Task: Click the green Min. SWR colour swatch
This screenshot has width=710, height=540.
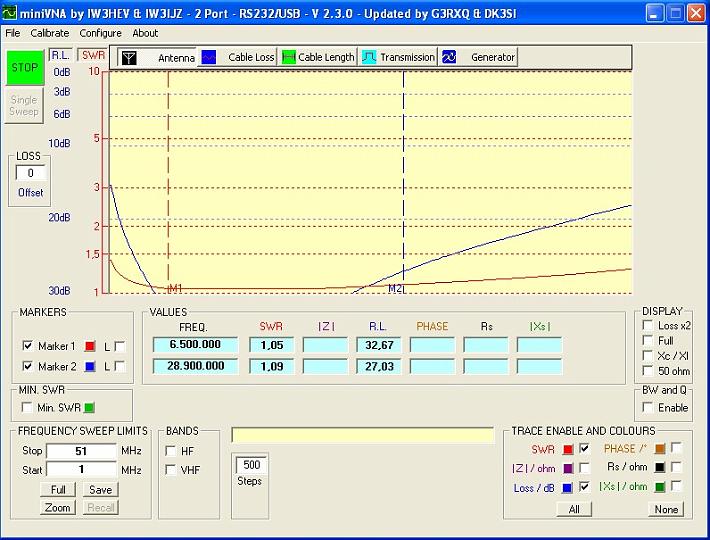Action: 89,408
